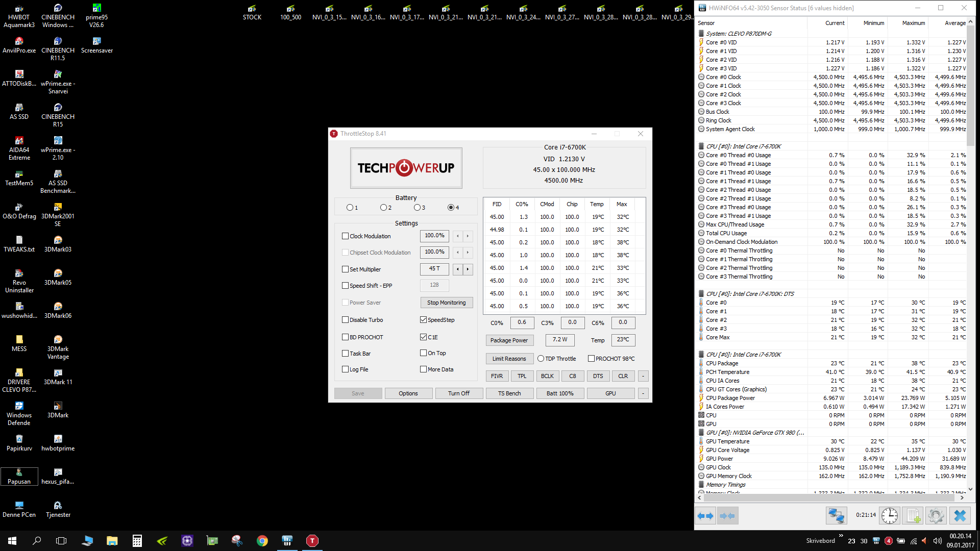Reset HWiNFO clock timer icon

click(890, 516)
